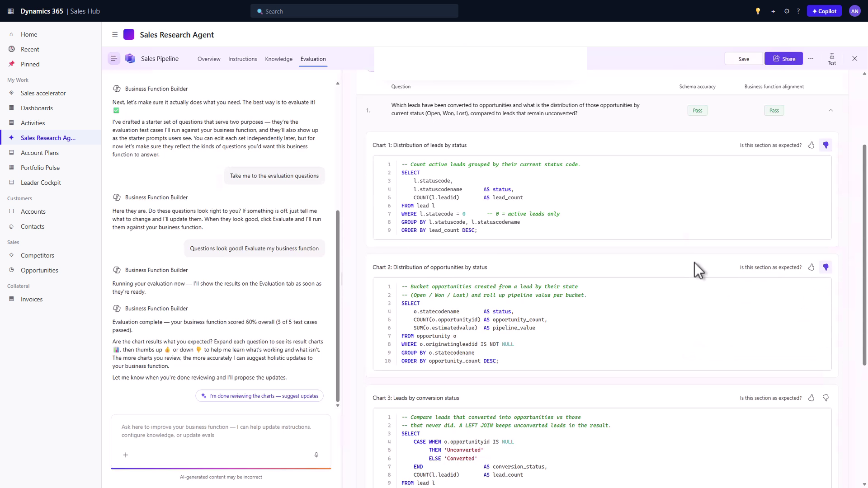
Task: Open the AN user avatar menu
Action: (x=854, y=11)
